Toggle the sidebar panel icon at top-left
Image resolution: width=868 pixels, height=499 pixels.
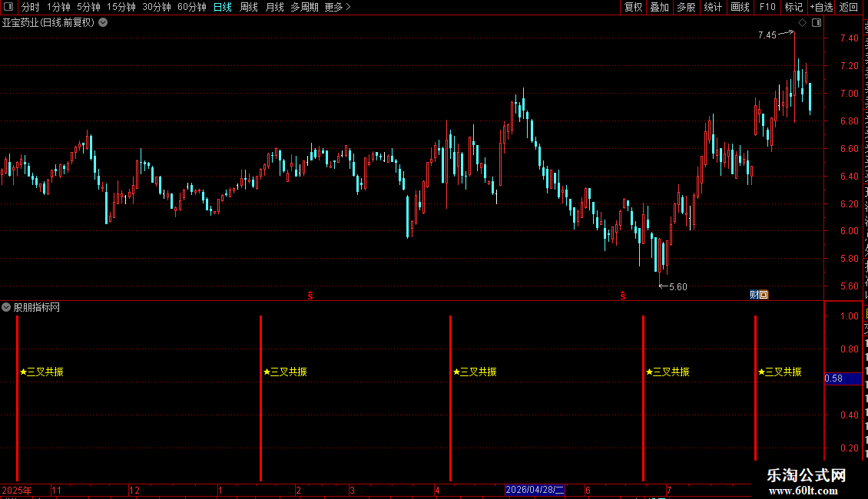[8, 7]
